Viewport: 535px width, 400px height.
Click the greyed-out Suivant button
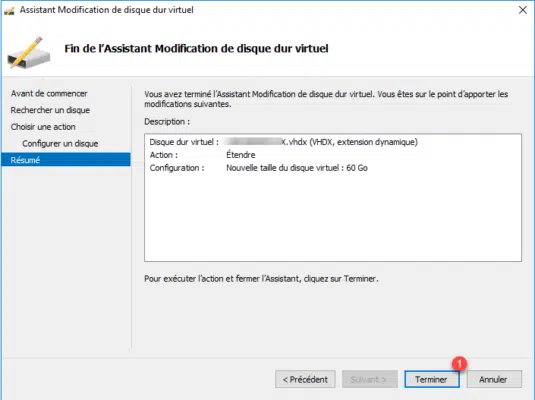point(370,379)
